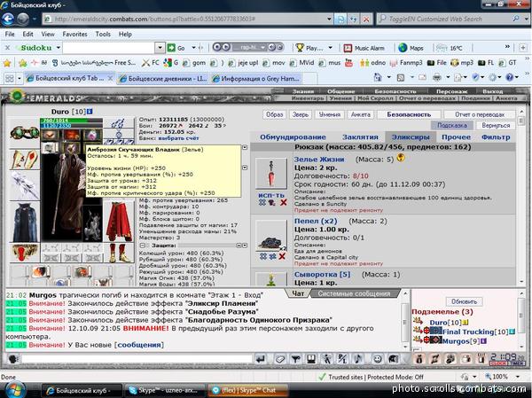Click the Подсказка button
This screenshot has width=532, height=398.
pos(452,125)
